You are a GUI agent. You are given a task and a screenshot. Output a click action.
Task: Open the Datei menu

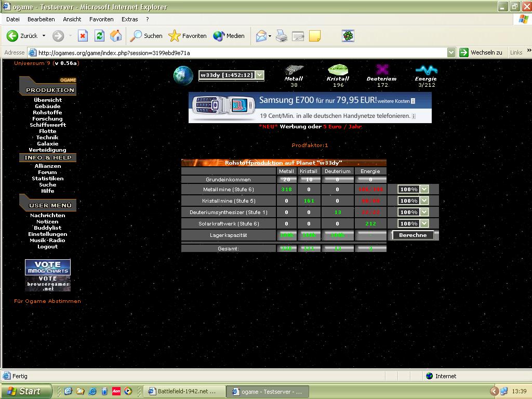click(13, 19)
